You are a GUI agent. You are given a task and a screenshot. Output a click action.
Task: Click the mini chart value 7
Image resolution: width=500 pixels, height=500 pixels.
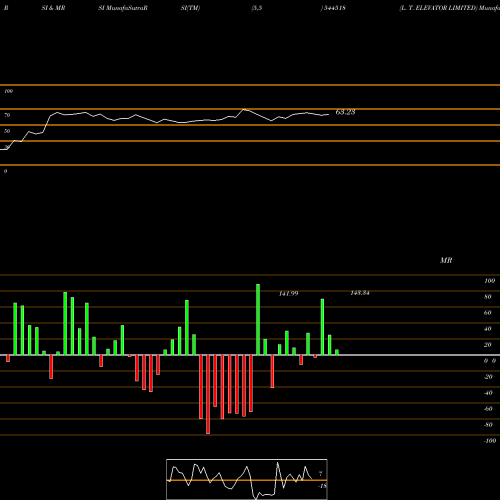pyautogui.click(x=321, y=474)
